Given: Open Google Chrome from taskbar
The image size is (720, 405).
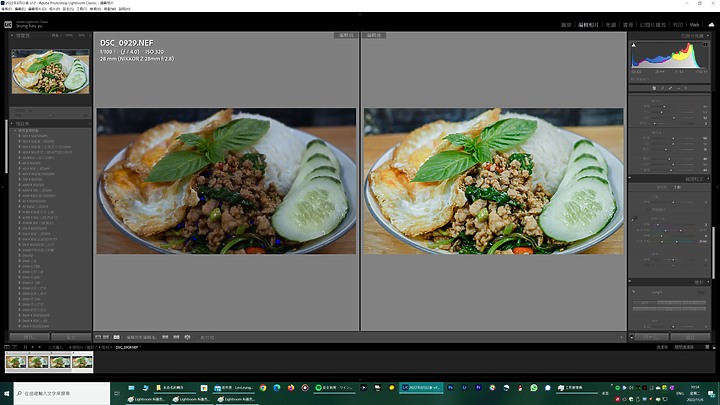Looking at the screenshot, I should [263, 388].
